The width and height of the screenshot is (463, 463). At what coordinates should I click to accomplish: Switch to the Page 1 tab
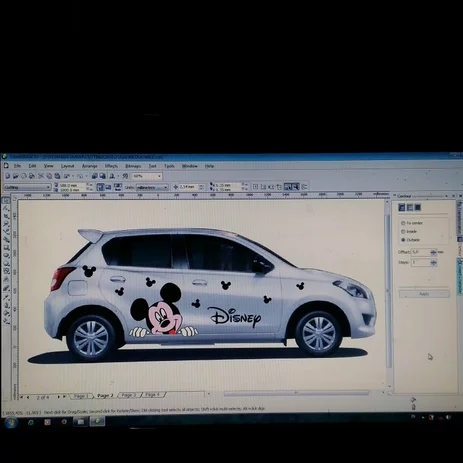coord(80,396)
